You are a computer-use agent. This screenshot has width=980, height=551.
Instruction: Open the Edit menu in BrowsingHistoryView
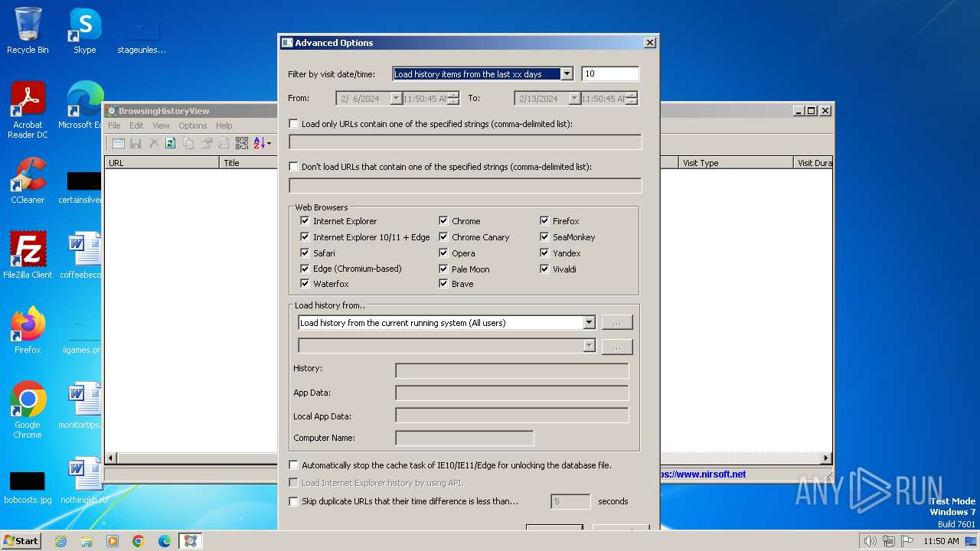tap(136, 126)
